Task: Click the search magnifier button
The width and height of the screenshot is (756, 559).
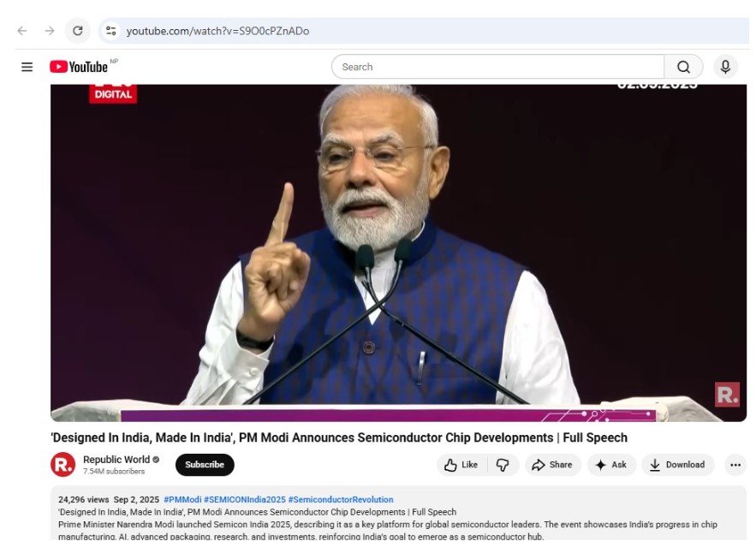Action: point(683,67)
